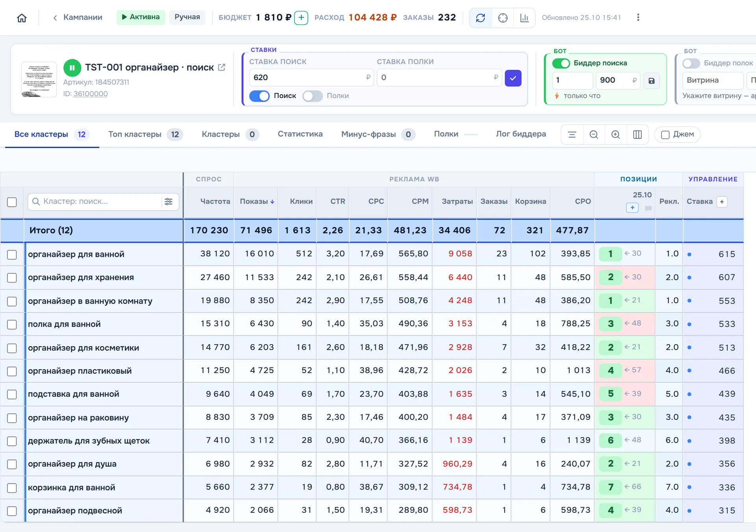Toggle the Поиск switch
This screenshot has height=532, width=756.
pyautogui.click(x=259, y=96)
